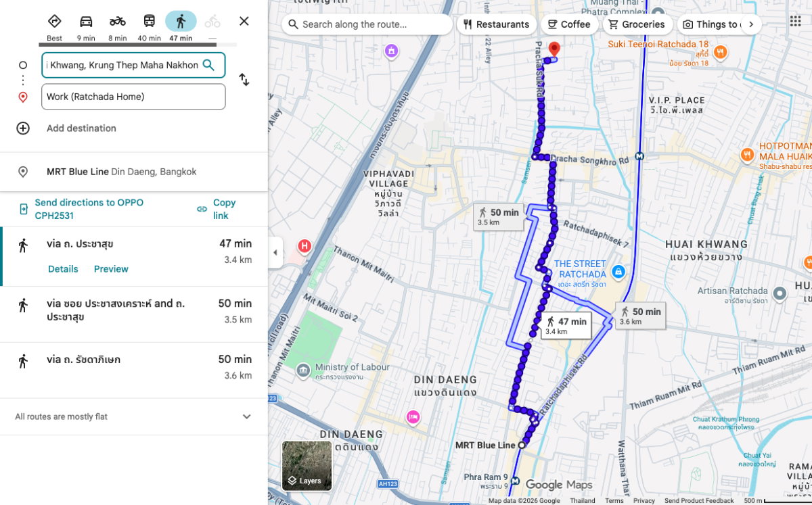This screenshot has height=505, width=812.
Task: Open Details for route via ถ. ประชาสุข
Action: 63,269
